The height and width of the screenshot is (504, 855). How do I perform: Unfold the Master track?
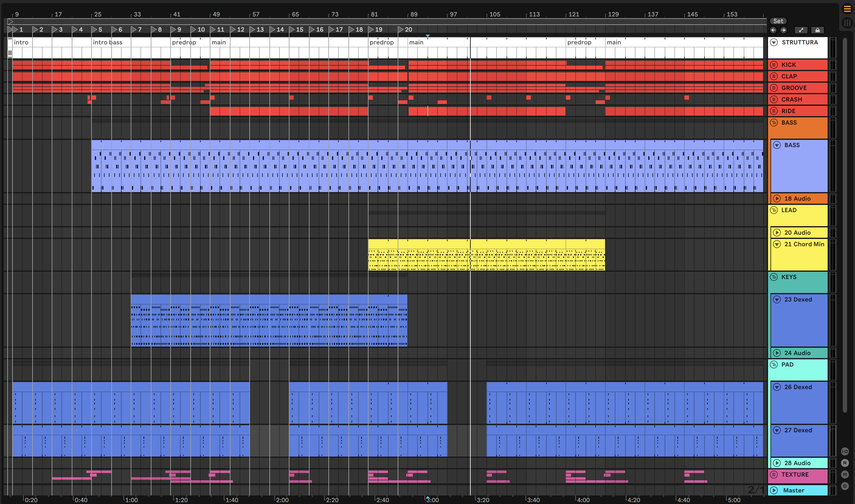click(x=774, y=490)
